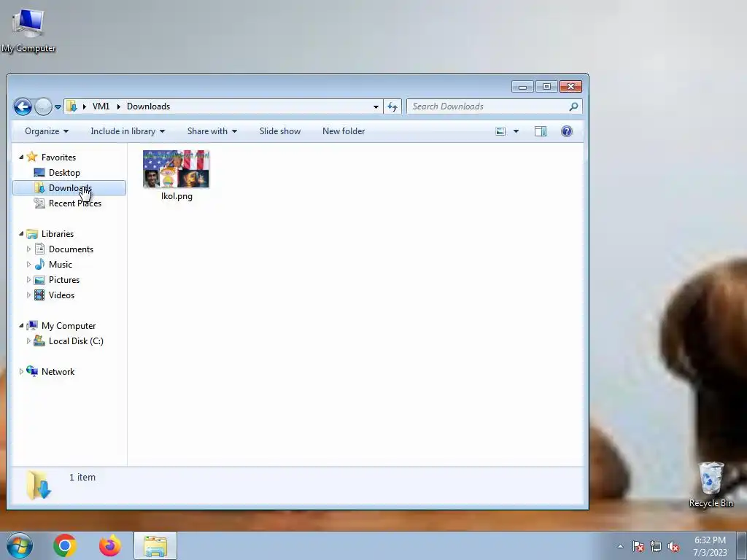Expand the Videos library
This screenshot has width=747, height=560.
[28, 295]
